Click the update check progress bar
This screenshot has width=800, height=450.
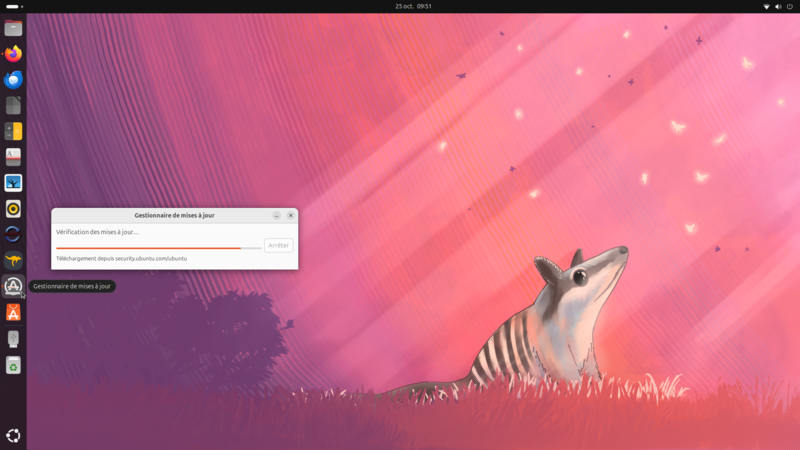click(159, 248)
